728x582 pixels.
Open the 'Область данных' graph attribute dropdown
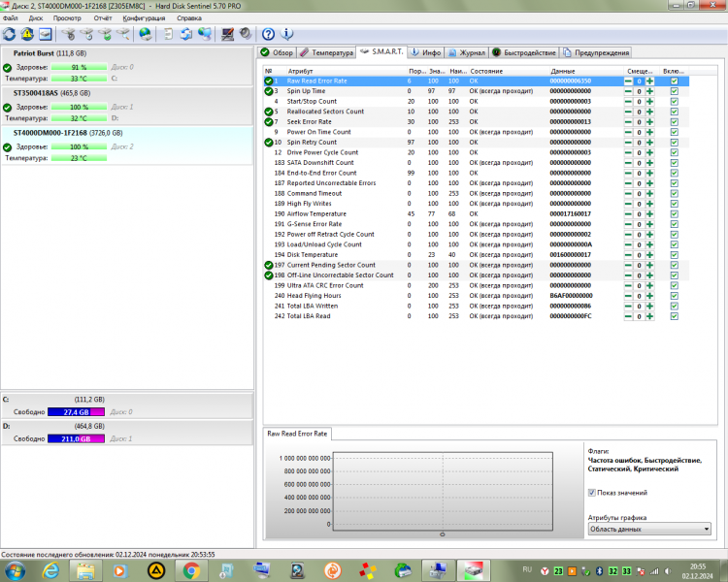point(649,529)
